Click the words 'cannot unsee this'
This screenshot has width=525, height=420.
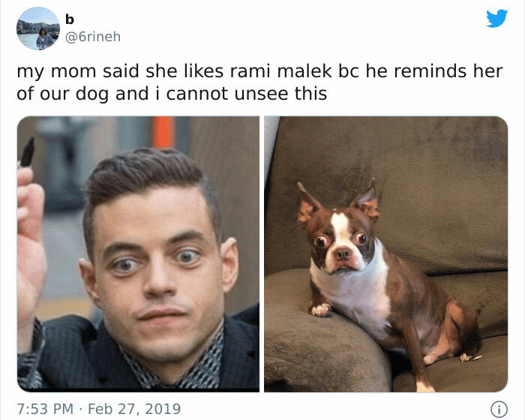coord(247,94)
